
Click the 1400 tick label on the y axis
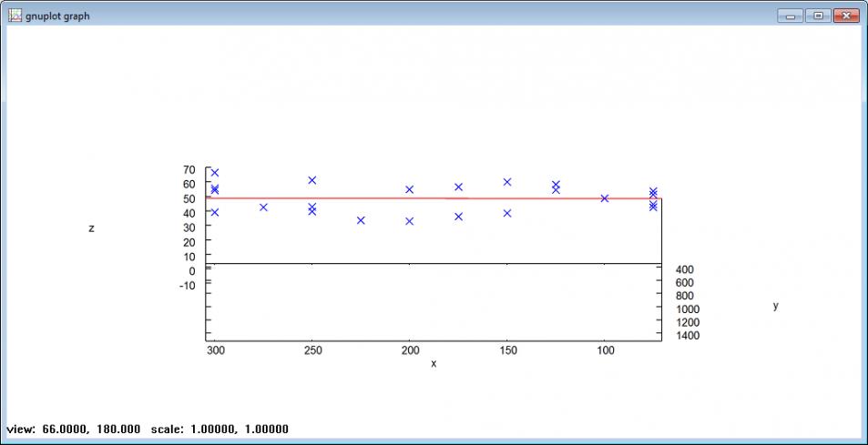click(688, 336)
